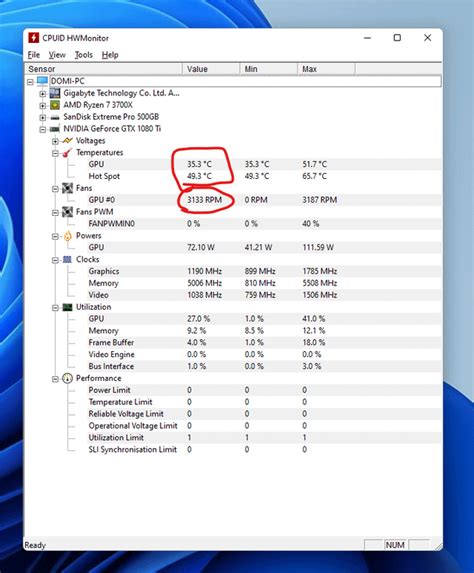Click the Voltages lightning icon
The image size is (474, 573).
[x=68, y=140]
